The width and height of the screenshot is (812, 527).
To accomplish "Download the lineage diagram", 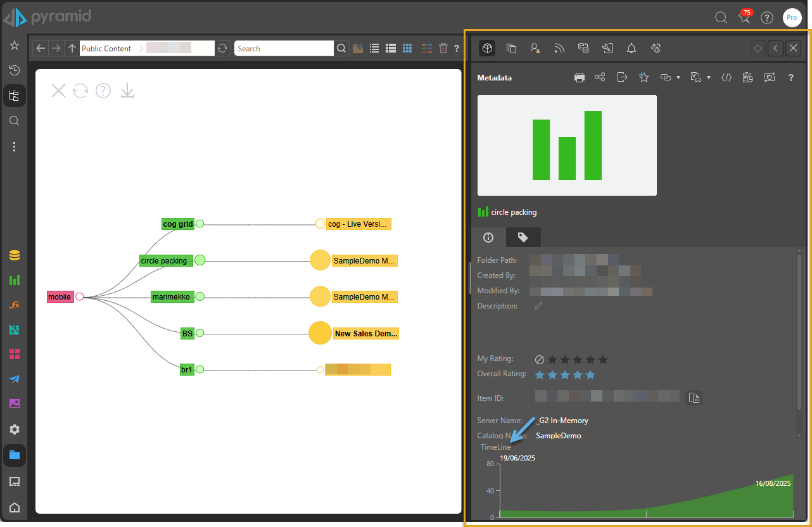I will [127, 91].
